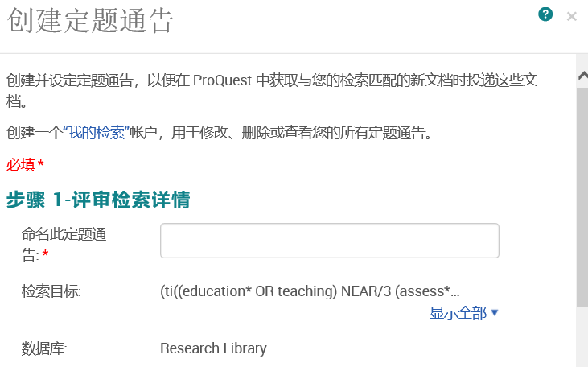Screen dimensions: 588x367
Task: Click the sentence about modifying and deleting alerts
Action: (x=220, y=133)
